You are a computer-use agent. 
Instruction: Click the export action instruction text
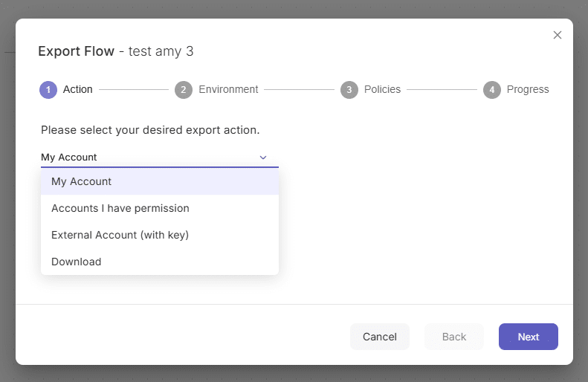pyautogui.click(x=150, y=130)
